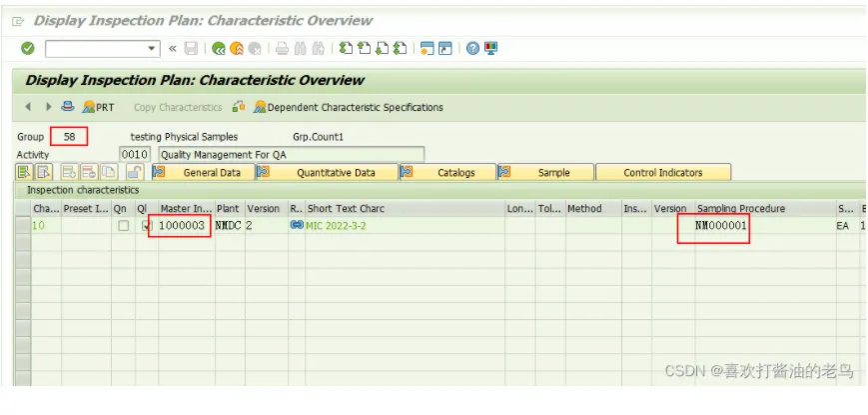The image size is (868, 415).
Task: Switch to the General Data tab
Action: [203, 172]
